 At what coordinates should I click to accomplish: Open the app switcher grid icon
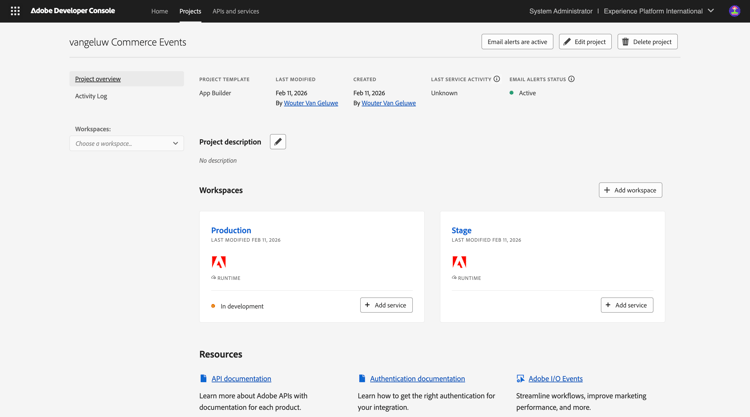(x=15, y=11)
